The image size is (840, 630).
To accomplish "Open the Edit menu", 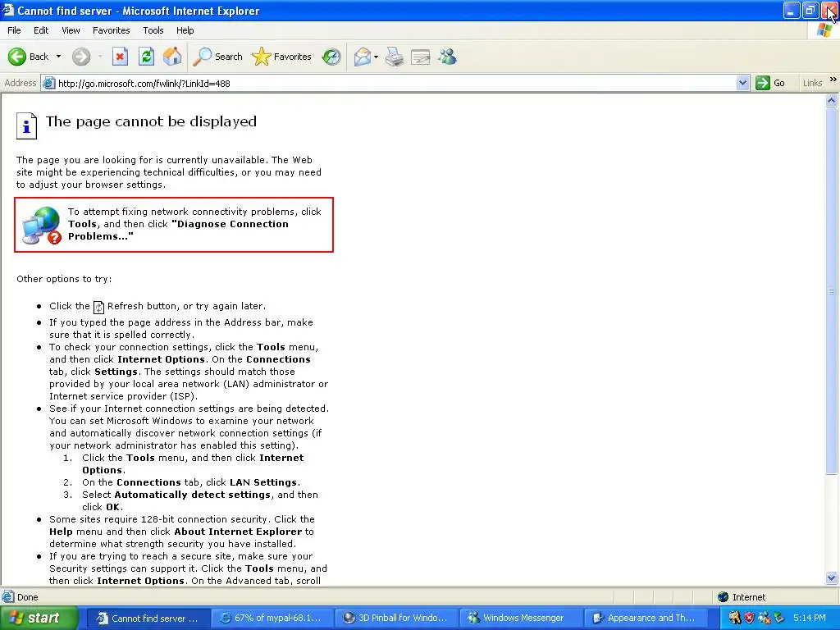I will pyautogui.click(x=41, y=30).
